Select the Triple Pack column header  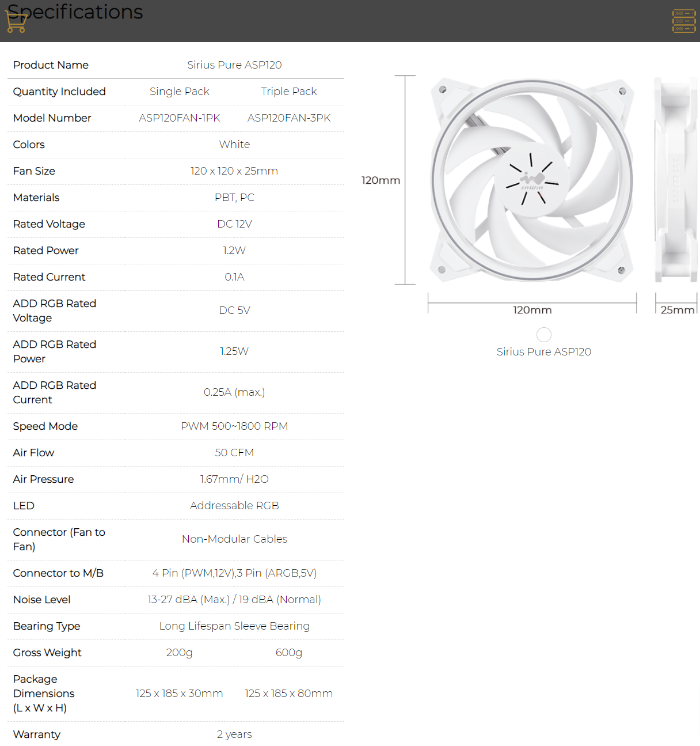[x=288, y=92]
